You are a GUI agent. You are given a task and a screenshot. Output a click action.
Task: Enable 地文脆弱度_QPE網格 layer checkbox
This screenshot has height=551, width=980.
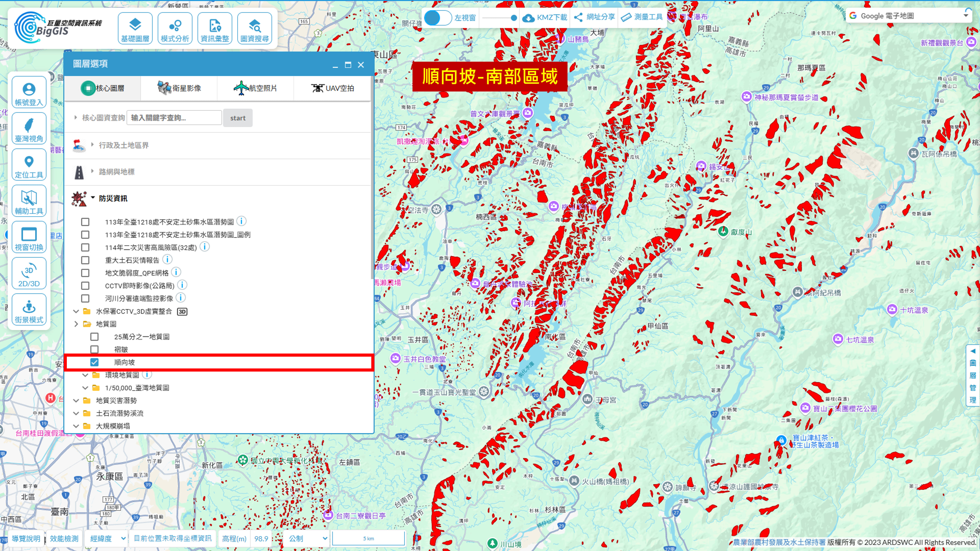(x=85, y=273)
